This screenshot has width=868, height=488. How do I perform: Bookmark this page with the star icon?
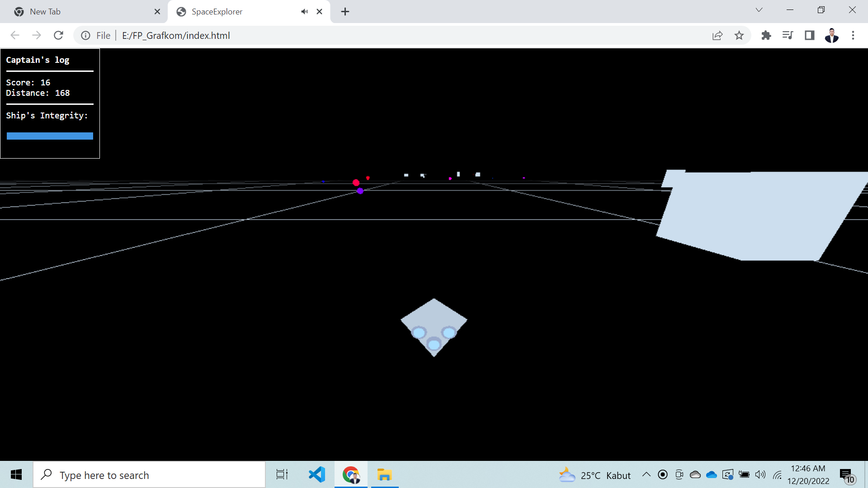tap(739, 35)
